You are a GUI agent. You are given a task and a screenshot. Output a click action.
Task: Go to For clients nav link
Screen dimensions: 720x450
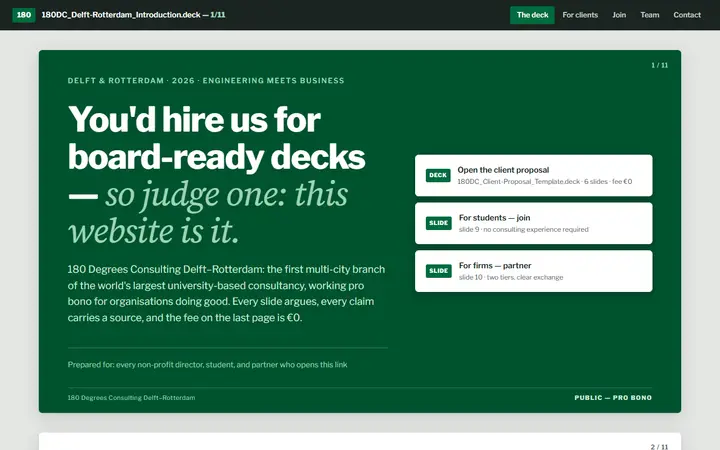pyautogui.click(x=580, y=15)
